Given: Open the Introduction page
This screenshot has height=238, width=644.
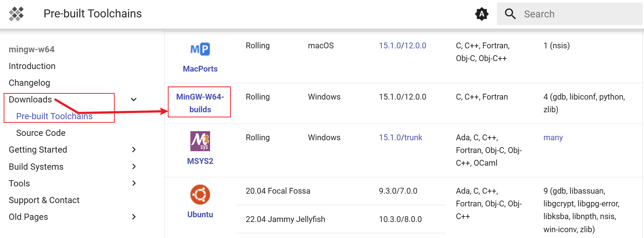Looking at the screenshot, I should 32,66.
